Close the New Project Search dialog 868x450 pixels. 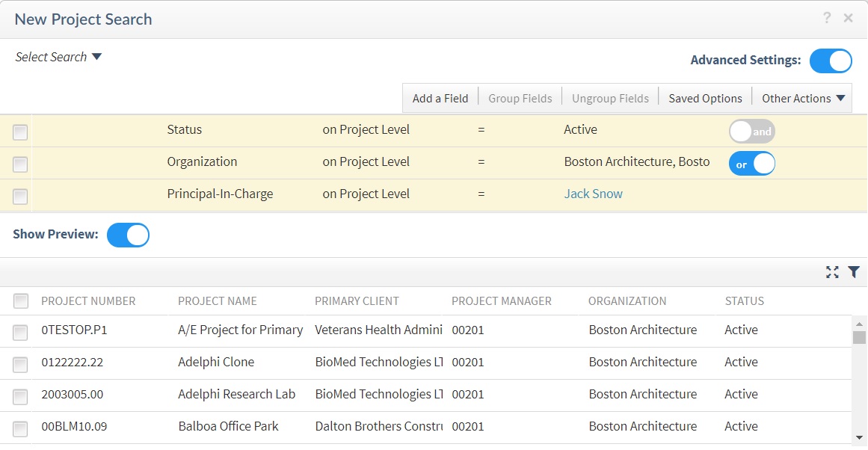click(848, 18)
